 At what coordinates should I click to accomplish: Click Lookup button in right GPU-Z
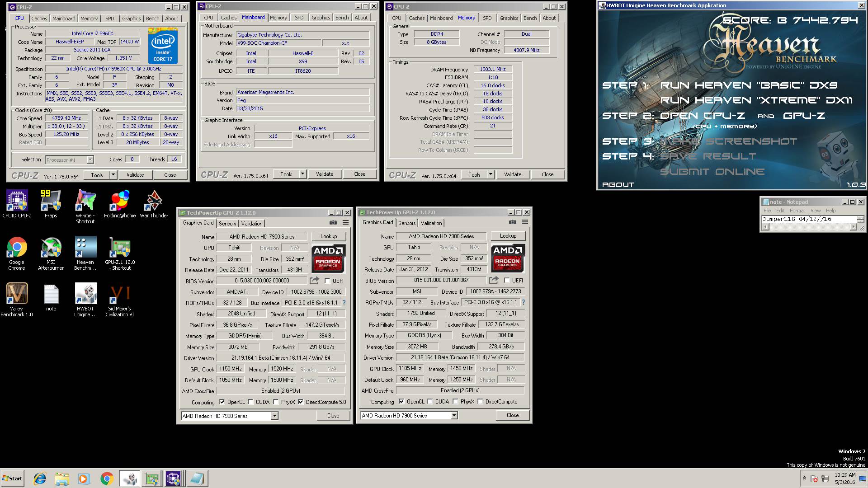[508, 236]
